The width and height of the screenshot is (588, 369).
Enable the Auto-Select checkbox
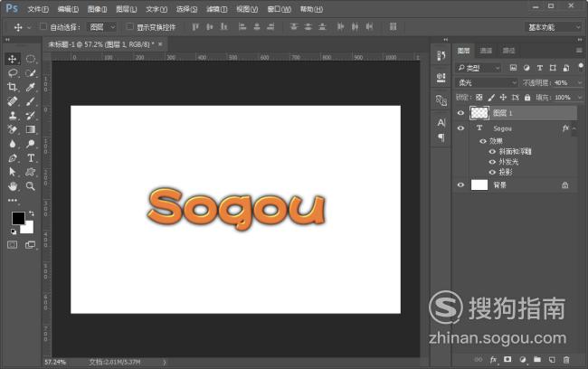coord(43,26)
